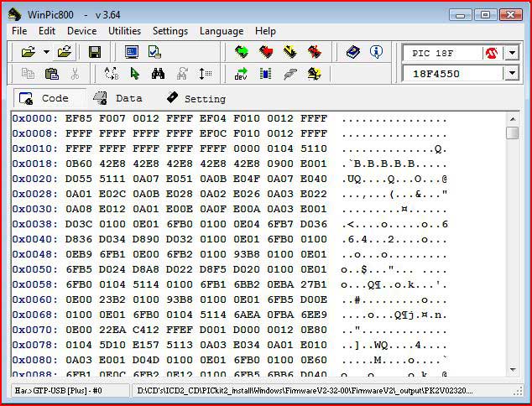Open the 18F4550 device dropdown

pyautogui.click(x=511, y=74)
